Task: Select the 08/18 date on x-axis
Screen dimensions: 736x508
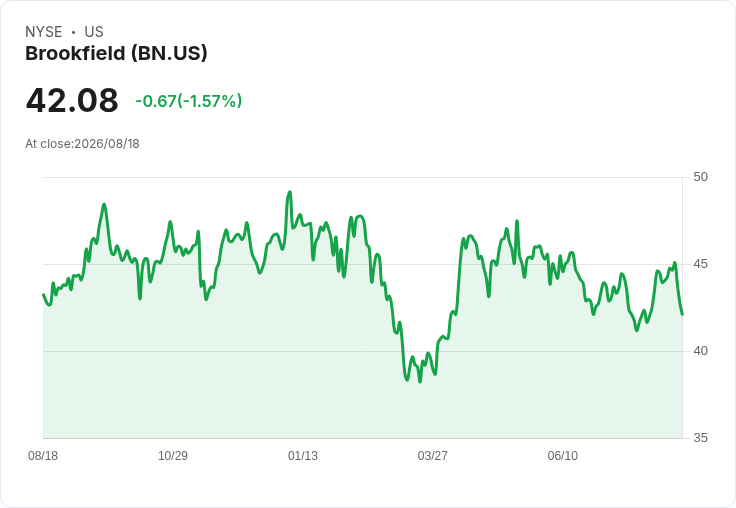Action: [x=43, y=456]
